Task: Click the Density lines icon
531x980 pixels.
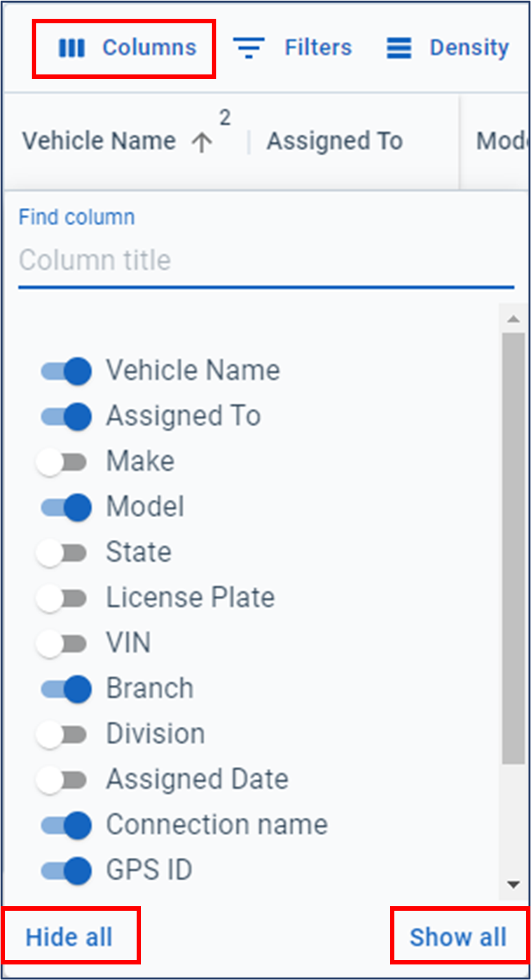Action: [x=398, y=47]
